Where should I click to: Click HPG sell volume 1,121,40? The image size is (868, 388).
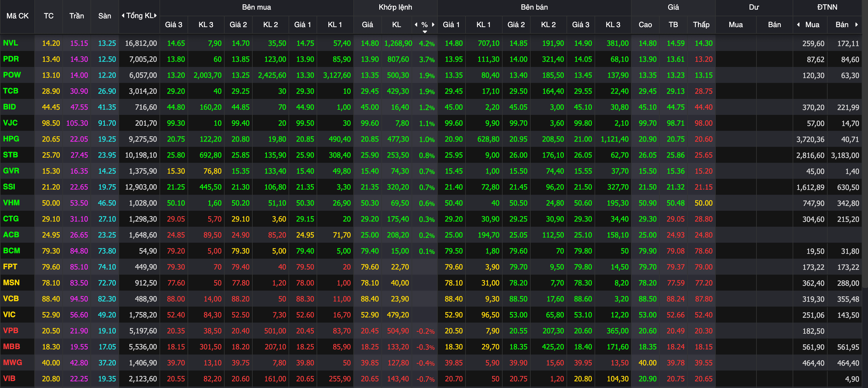(615, 140)
